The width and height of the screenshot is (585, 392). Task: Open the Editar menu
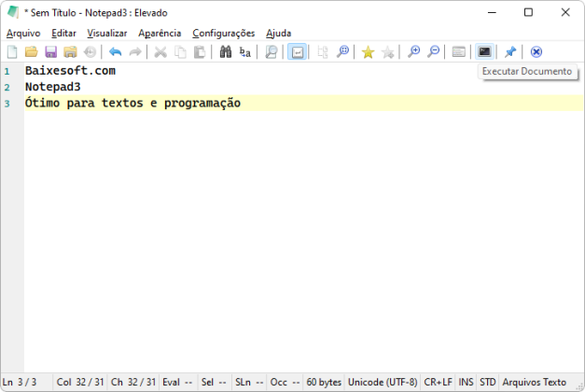tap(63, 34)
